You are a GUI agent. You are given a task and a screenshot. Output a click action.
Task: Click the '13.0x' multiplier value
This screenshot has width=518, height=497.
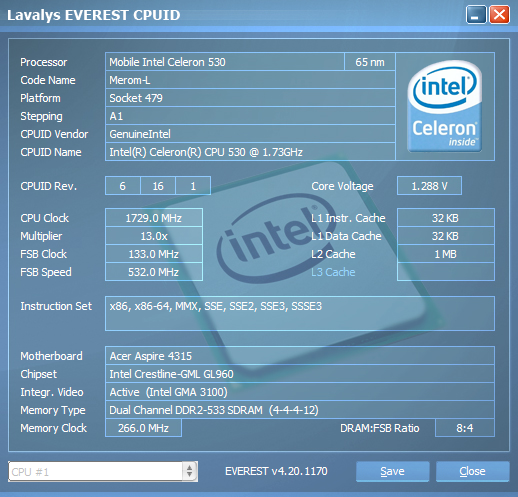(x=154, y=236)
